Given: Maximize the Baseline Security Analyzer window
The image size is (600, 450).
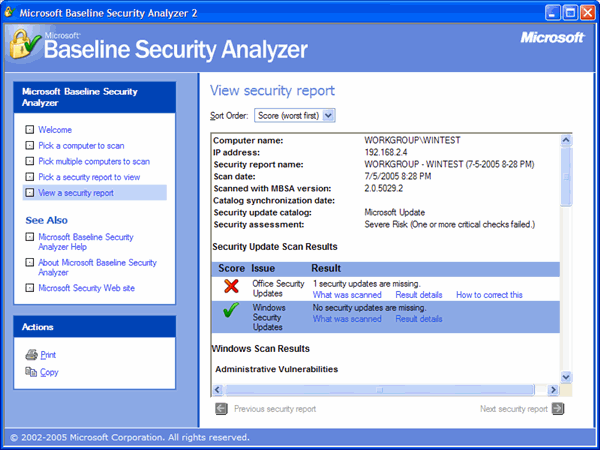Looking at the screenshot, I should pyautogui.click(x=570, y=13).
